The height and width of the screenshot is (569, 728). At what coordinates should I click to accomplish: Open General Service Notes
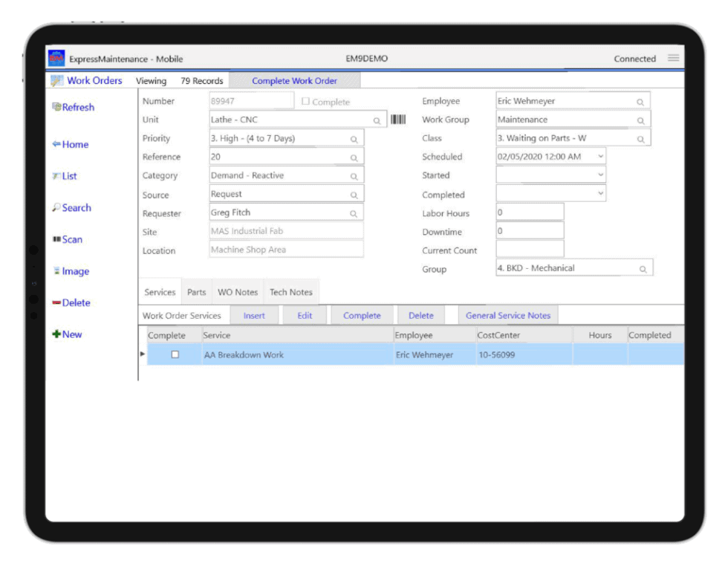point(508,315)
